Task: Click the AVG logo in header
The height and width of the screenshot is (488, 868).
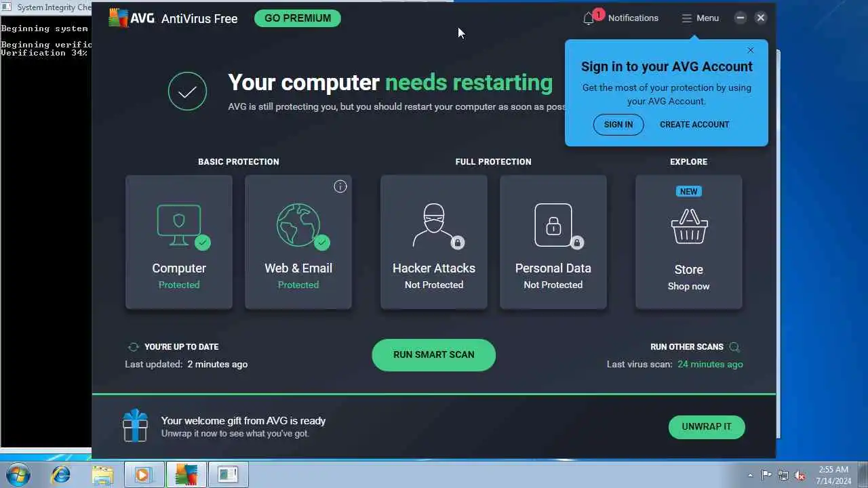Action: click(x=132, y=18)
